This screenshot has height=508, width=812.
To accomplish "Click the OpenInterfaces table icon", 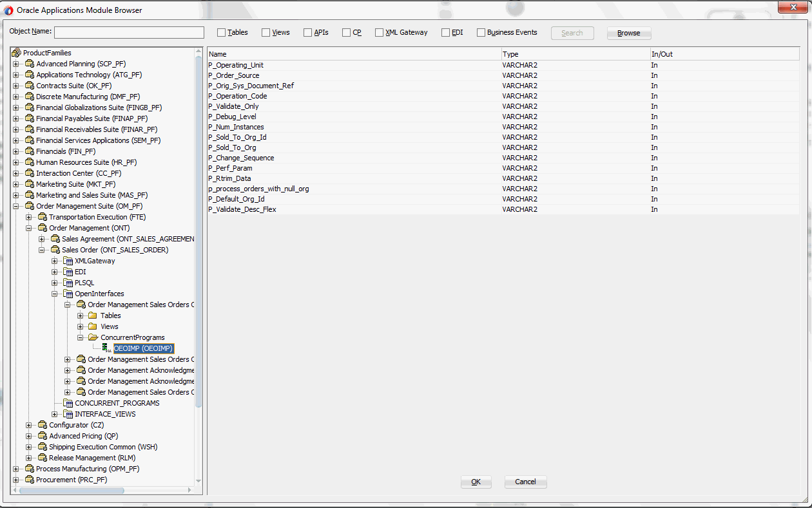I will click(x=68, y=294).
